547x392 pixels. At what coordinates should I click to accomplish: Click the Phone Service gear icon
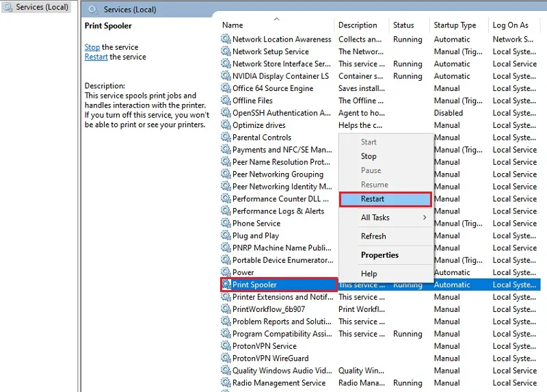tap(226, 223)
